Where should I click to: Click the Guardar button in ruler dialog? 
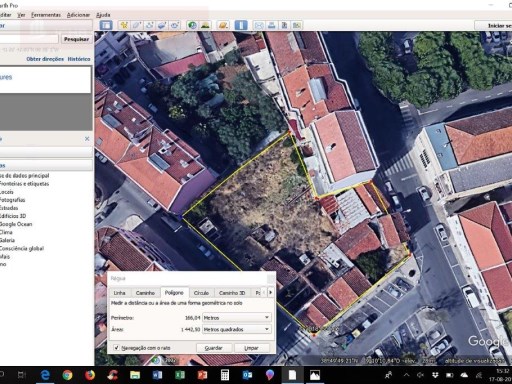pyautogui.click(x=213, y=348)
